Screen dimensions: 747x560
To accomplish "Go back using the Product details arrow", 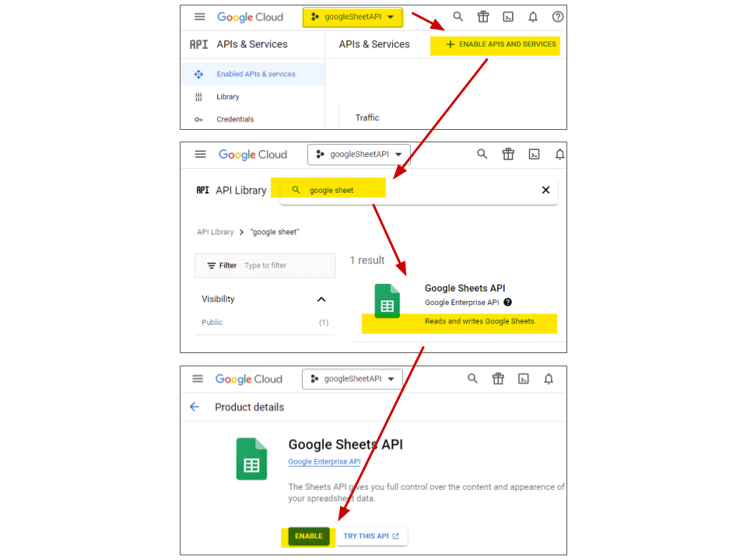I will pos(195,407).
